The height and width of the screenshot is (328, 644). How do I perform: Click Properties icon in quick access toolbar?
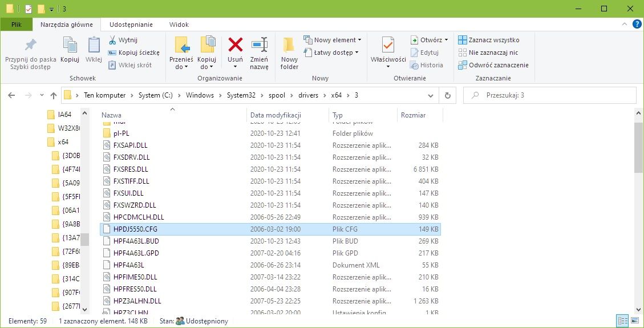point(29,9)
